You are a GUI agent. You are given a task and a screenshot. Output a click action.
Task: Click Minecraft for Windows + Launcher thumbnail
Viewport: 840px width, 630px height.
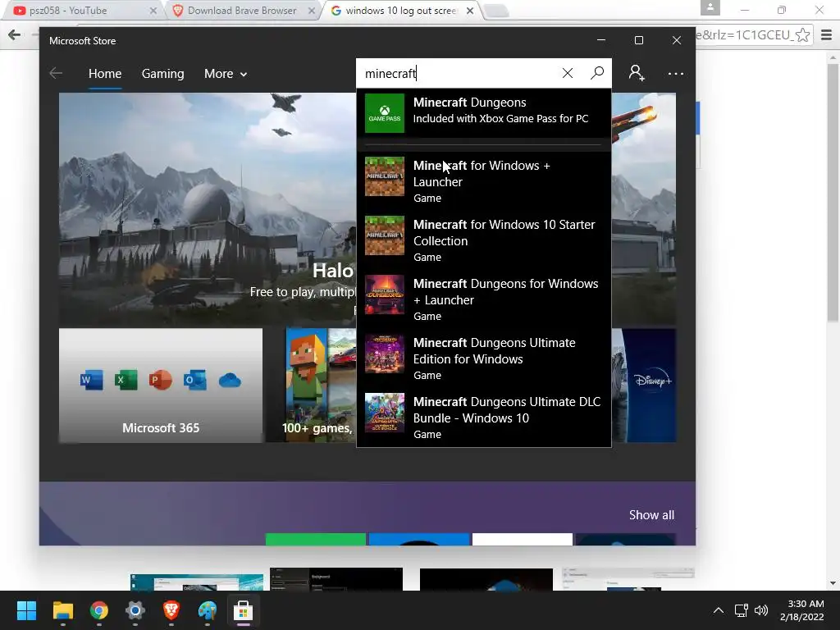coord(385,176)
